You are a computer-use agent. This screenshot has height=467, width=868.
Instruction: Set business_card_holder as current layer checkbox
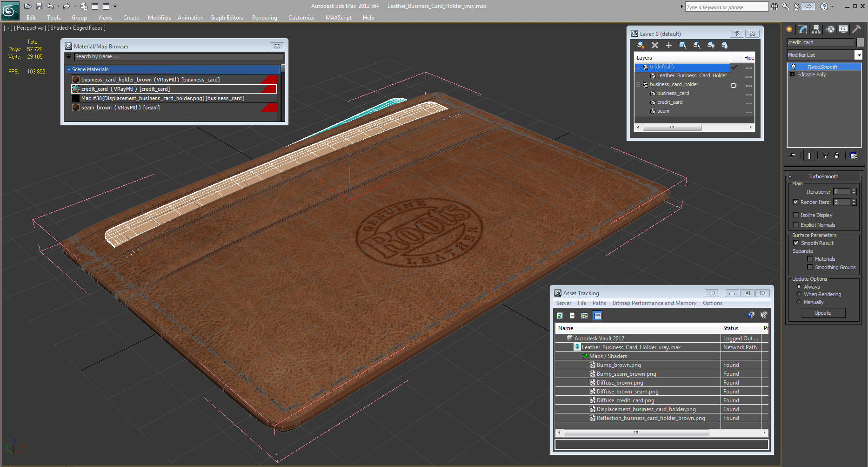734,85
